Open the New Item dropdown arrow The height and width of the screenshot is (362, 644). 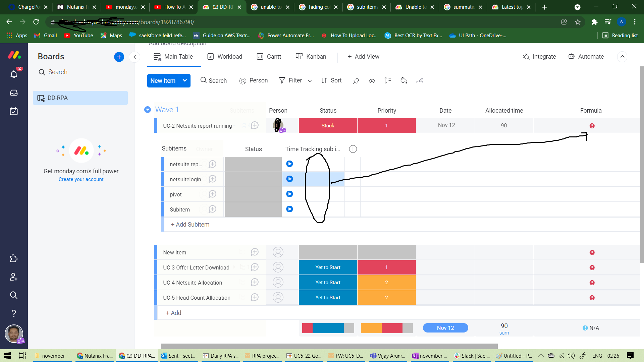(185, 81)
